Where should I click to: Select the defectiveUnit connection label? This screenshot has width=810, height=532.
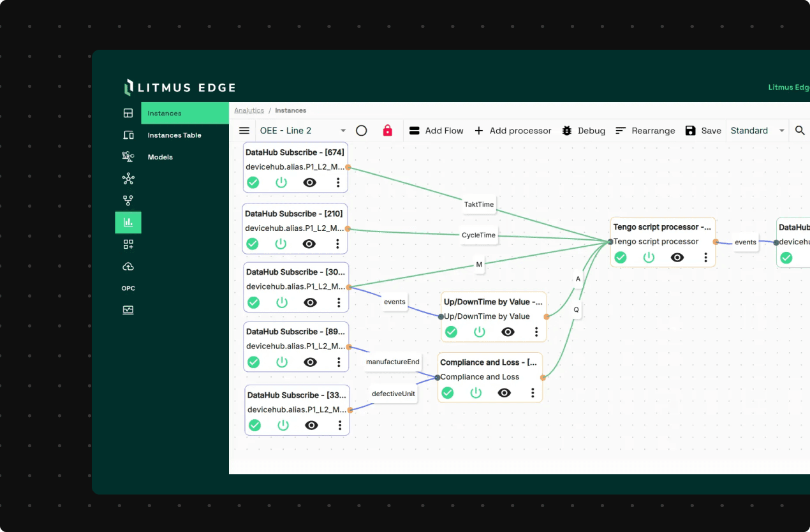pos(394,394)
